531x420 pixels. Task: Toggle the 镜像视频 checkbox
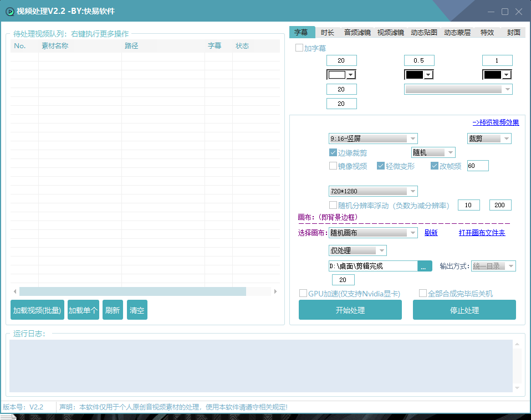point(333,166)
